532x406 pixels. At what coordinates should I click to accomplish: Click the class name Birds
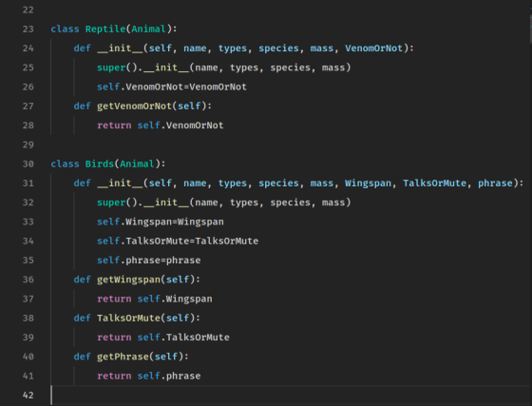(x=100, y=164)
